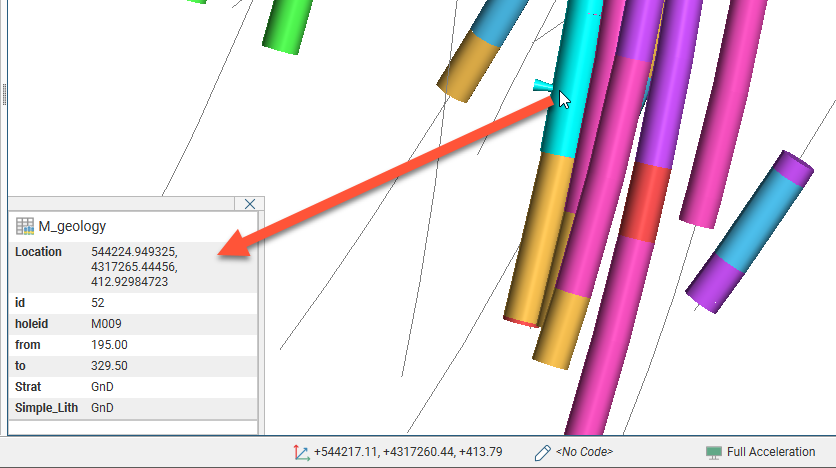836x468 pixels.
Task: Click the Full Acceleration status text
Action: pyautogui.click(x=771, y=452)
